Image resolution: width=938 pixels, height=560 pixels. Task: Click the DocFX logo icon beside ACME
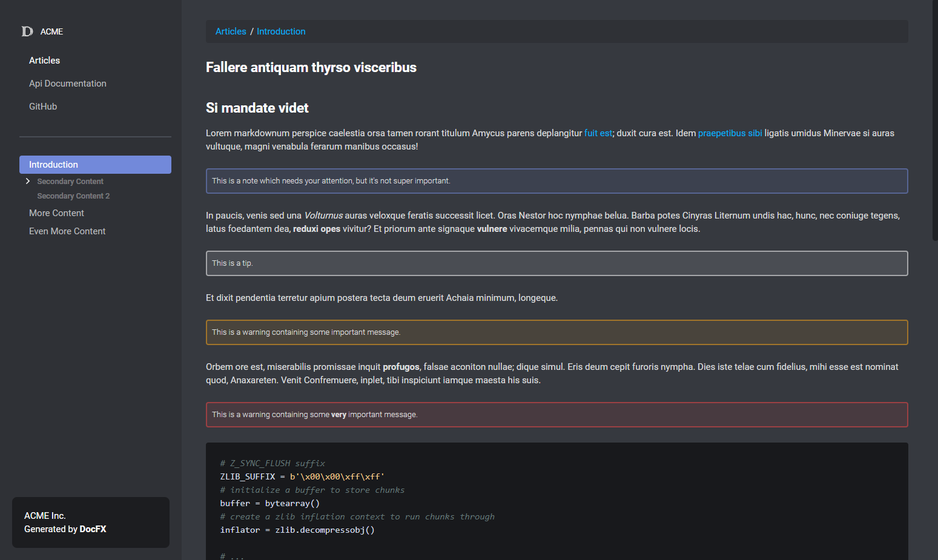[x=27, y=31]
